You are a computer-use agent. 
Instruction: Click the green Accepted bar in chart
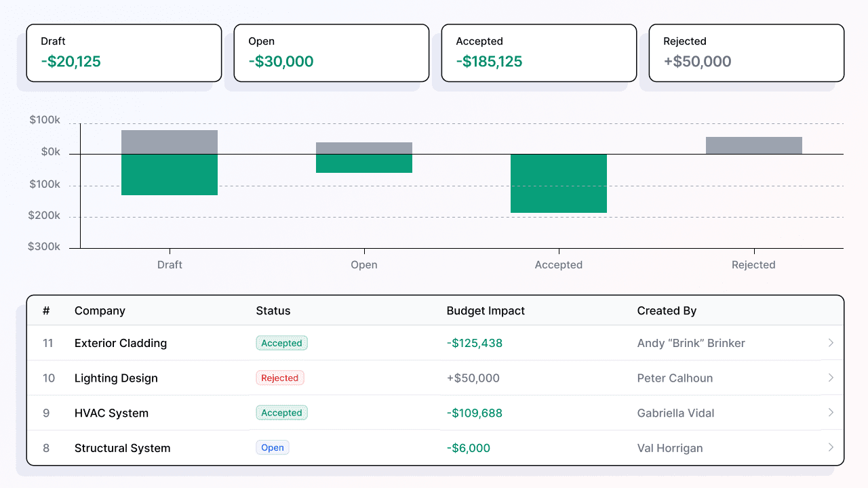click(x=559, y=184)
